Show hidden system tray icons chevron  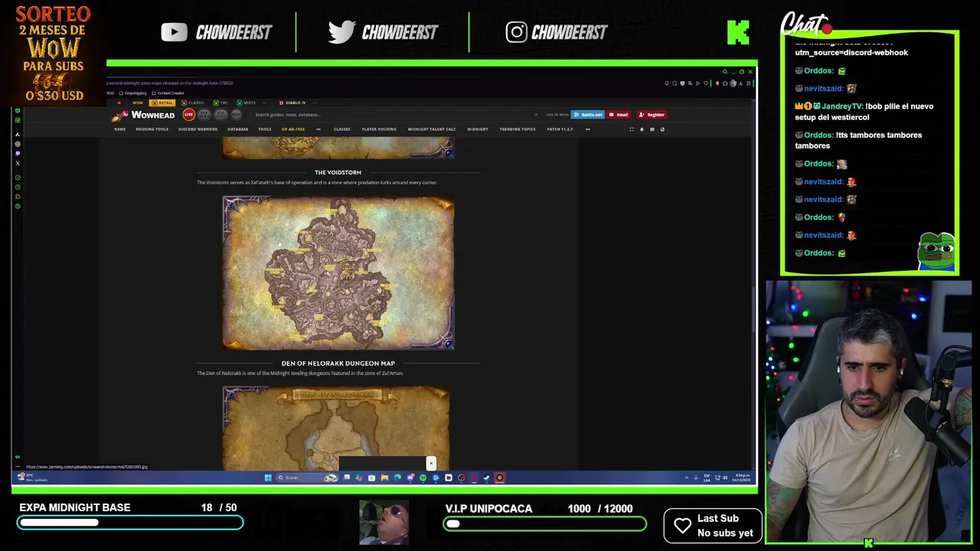pos(686,478)
